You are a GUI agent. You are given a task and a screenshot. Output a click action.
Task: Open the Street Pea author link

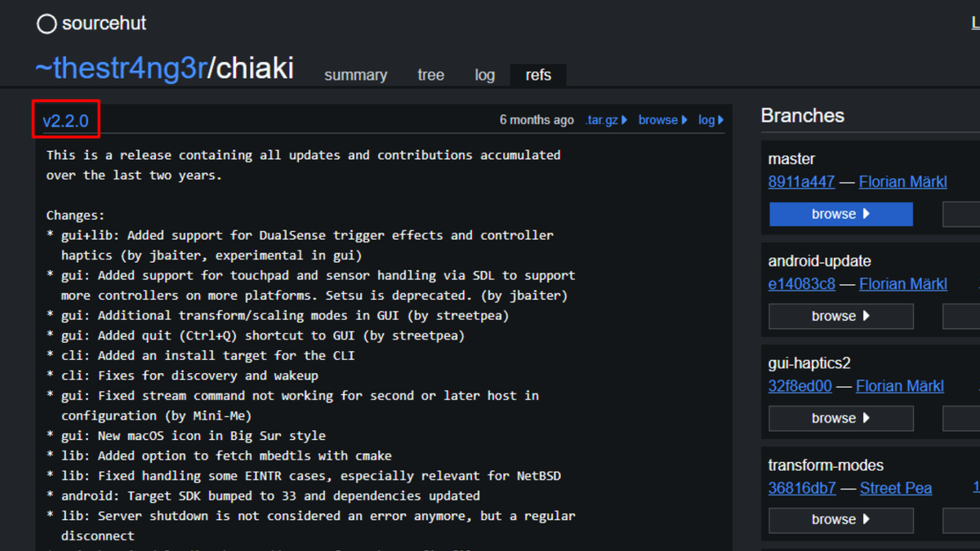point(895,488)
